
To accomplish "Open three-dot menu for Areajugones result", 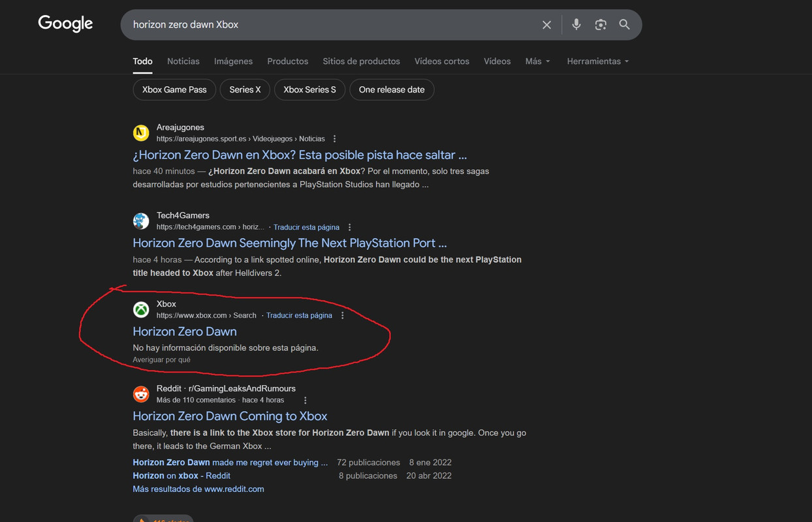I will [x=335, y=139].
